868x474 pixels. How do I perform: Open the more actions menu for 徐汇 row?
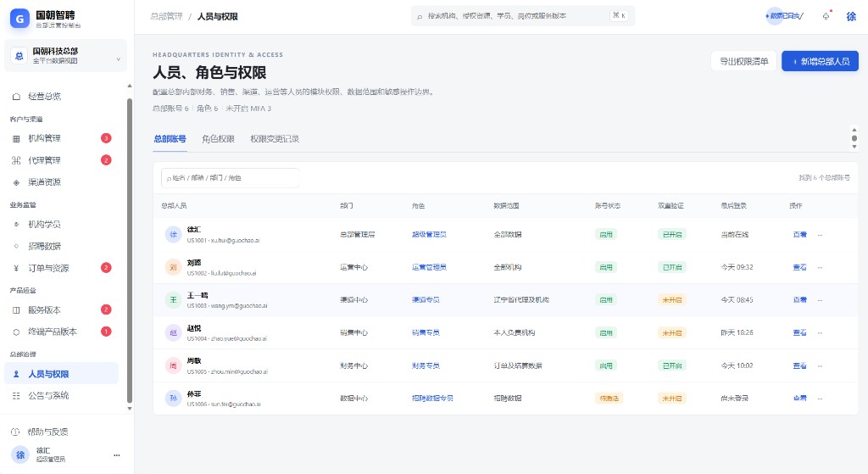[x=820, y=235]
